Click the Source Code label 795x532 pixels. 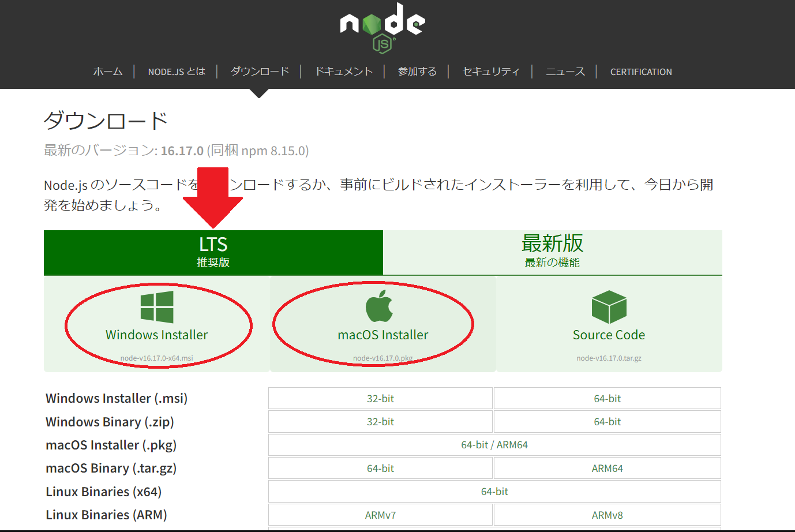(609, 335)
